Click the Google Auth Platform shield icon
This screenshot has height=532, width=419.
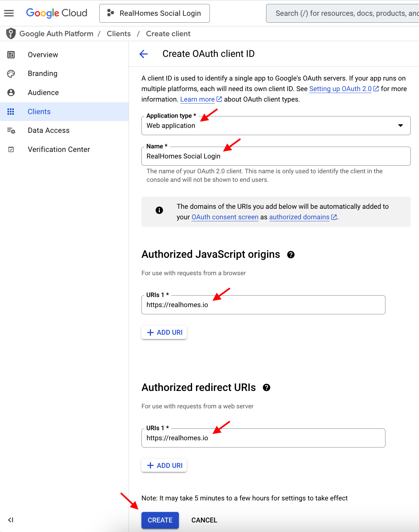(x=11, y=34)
